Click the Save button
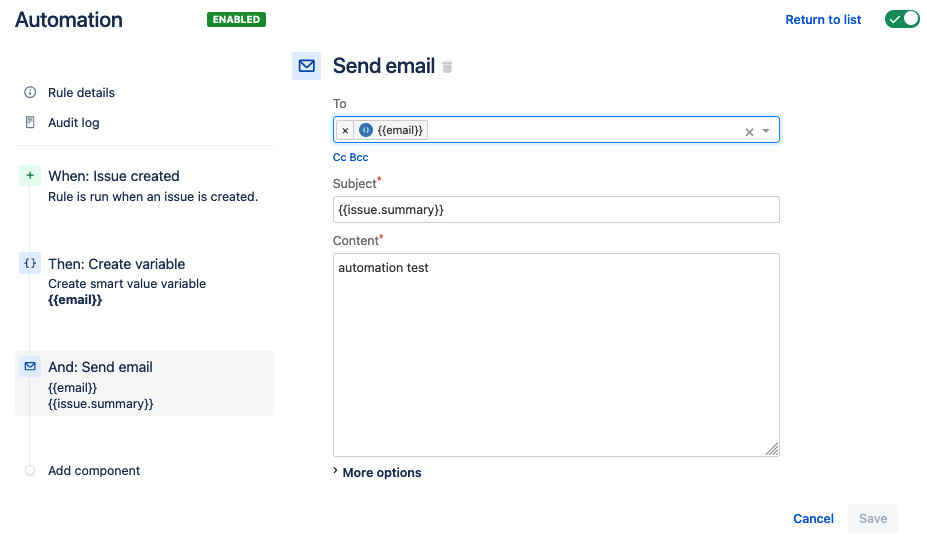927x537 pixels. [x=873, y=519]
